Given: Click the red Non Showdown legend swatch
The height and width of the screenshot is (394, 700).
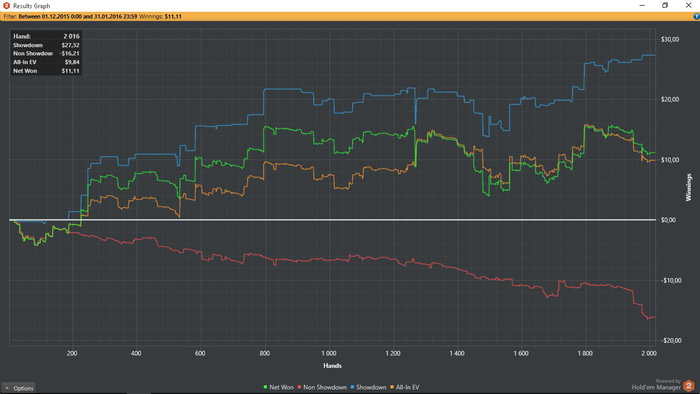Looking at the screenshot, I should coord(300,387).
